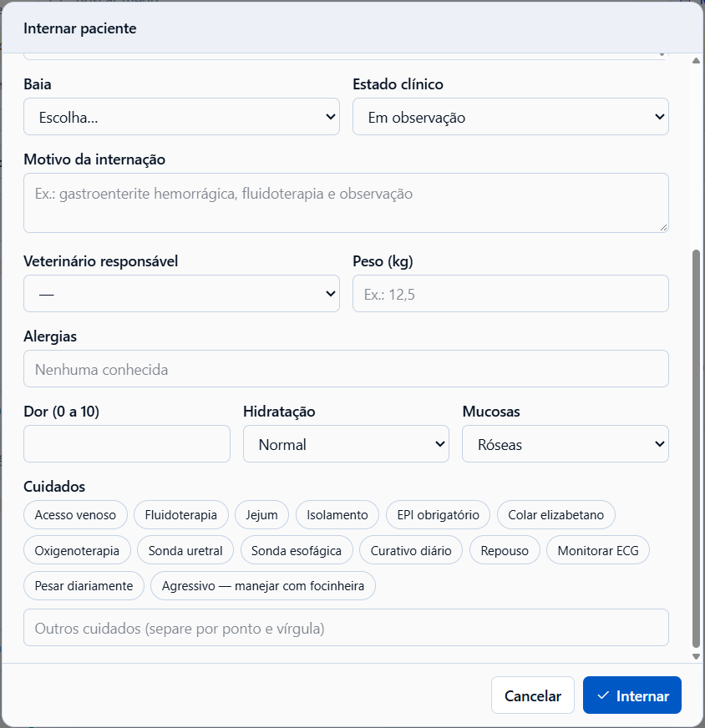Open the Mucosas dropdown

[x=566, y=444]
